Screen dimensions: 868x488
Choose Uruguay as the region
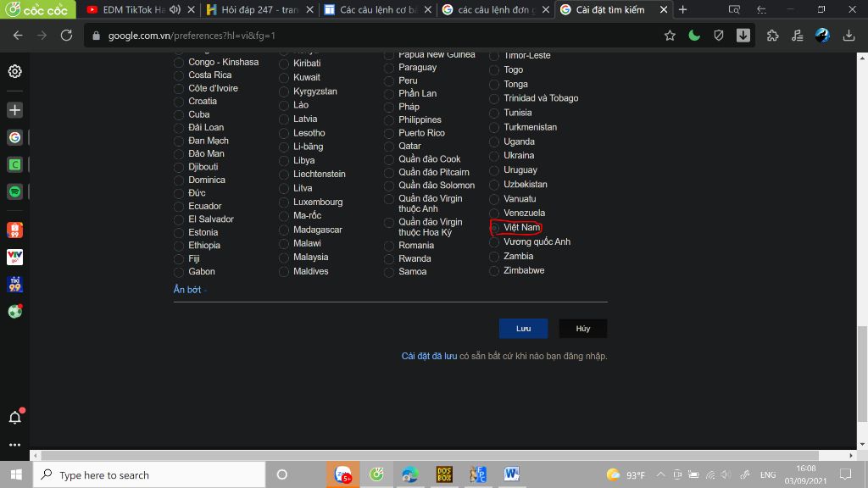tap(495, 170)
